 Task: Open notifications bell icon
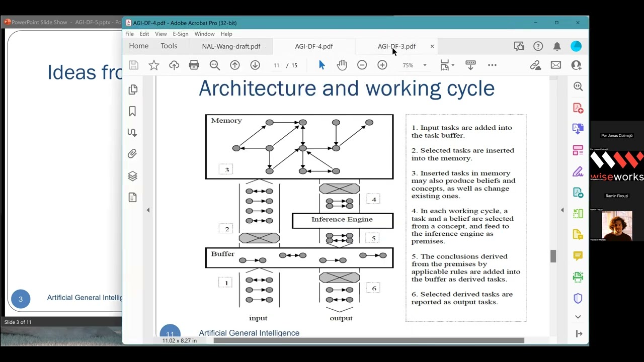(557, 46)
